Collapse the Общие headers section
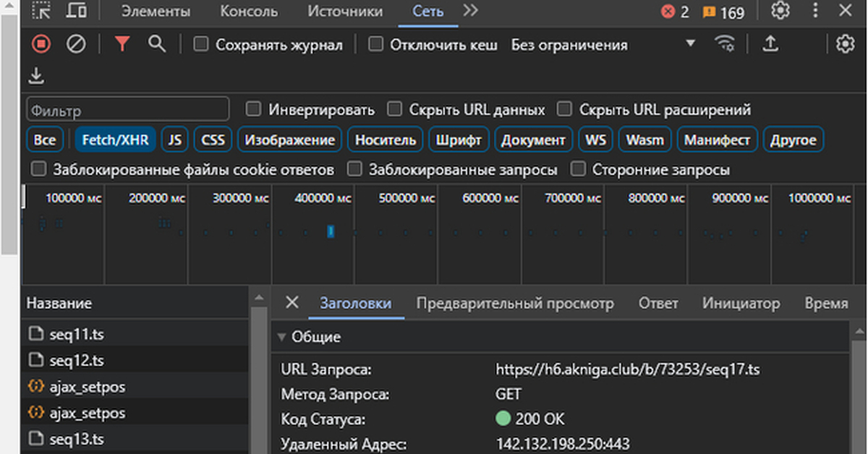 click(281, 337)
